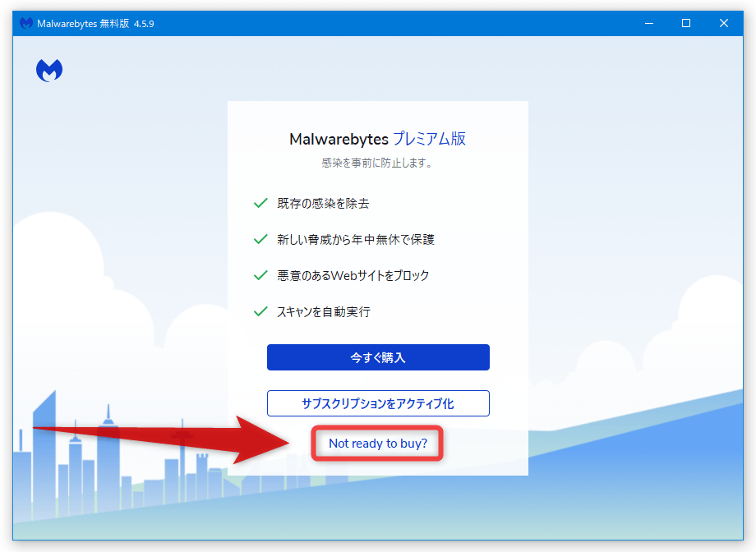Click the Malwarebytes title bar icon
756x552 pixels.
pyautogui.click(x=26, y=23)
